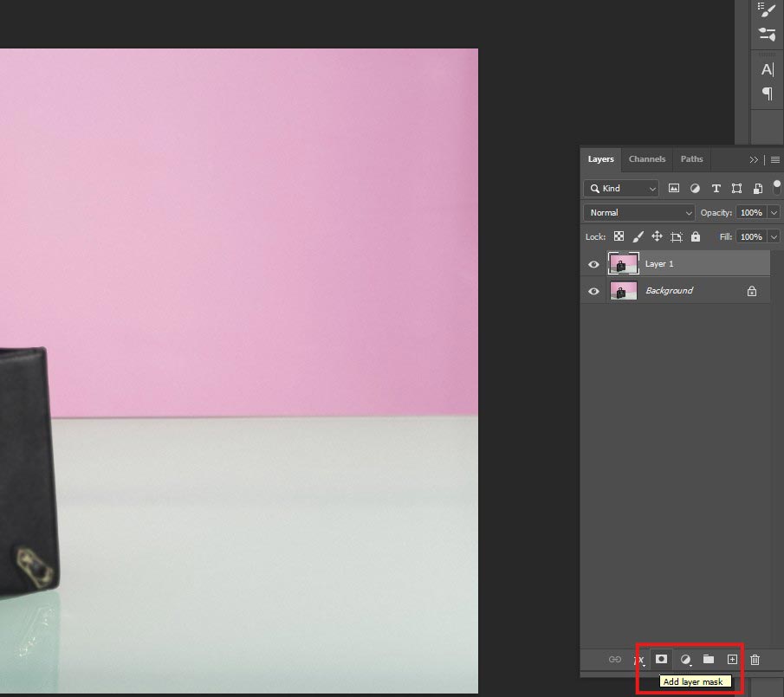This screenshot has height=697, width=784.
Task: Click the Link layers chain icon
Action: pyautogui.click(x=615, y=659)
